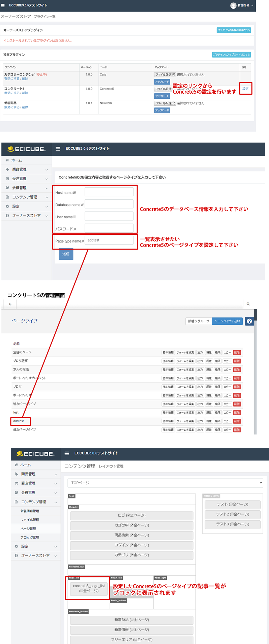Click 無効にする for 新着商品 plugin
Image resolution: width=269 pixels, height=644 pixels.
tap(12, 107)
